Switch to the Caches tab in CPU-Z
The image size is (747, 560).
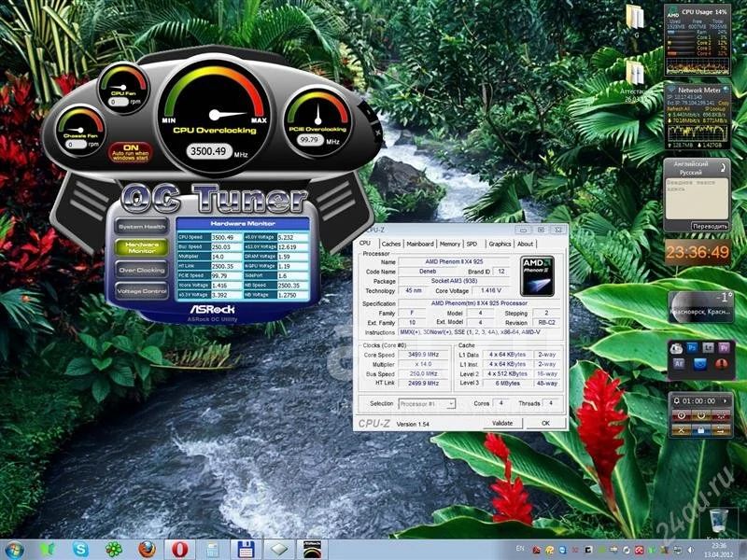(391, 244)
